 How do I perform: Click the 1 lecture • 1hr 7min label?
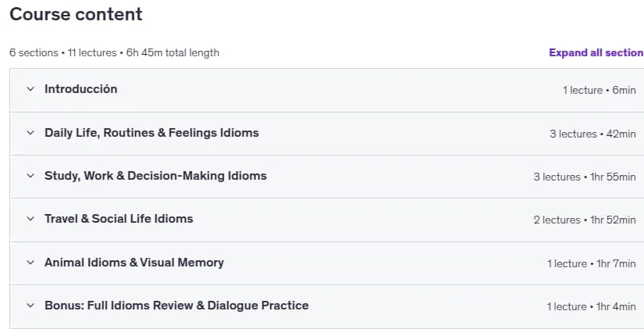point(592,263)
